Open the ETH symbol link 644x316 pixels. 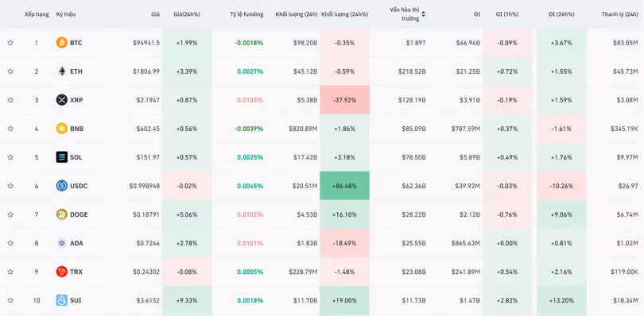pyautogui.click(x=76, y=71)
